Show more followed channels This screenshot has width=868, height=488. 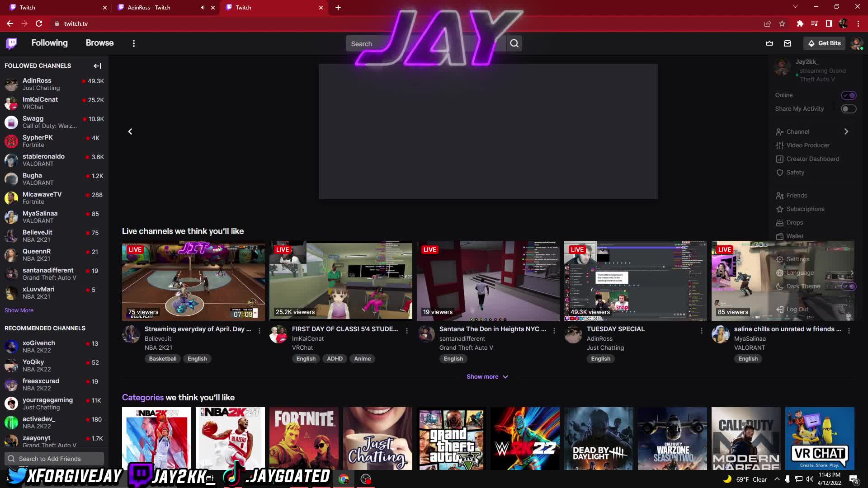pyautogui.click(x=19, y=310)
